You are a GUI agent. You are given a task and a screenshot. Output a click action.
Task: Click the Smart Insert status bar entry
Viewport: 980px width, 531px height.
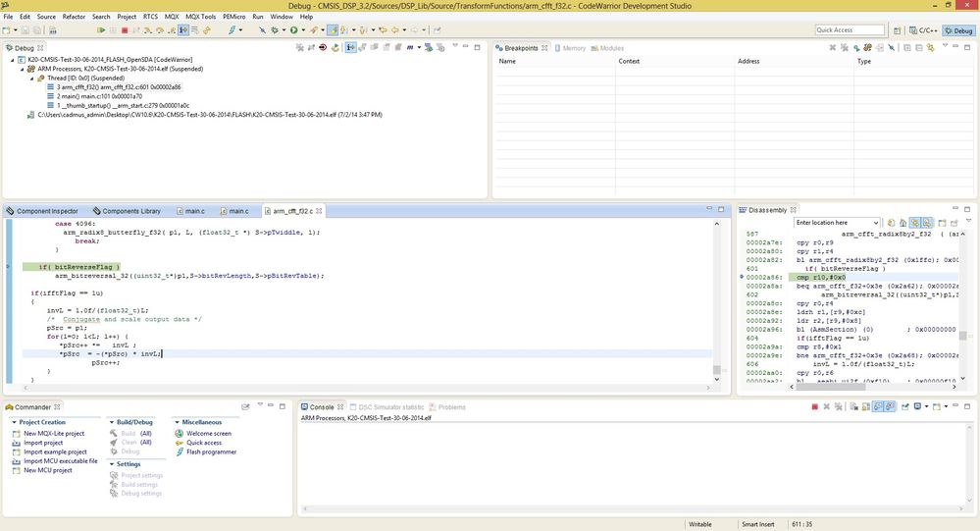757,525
